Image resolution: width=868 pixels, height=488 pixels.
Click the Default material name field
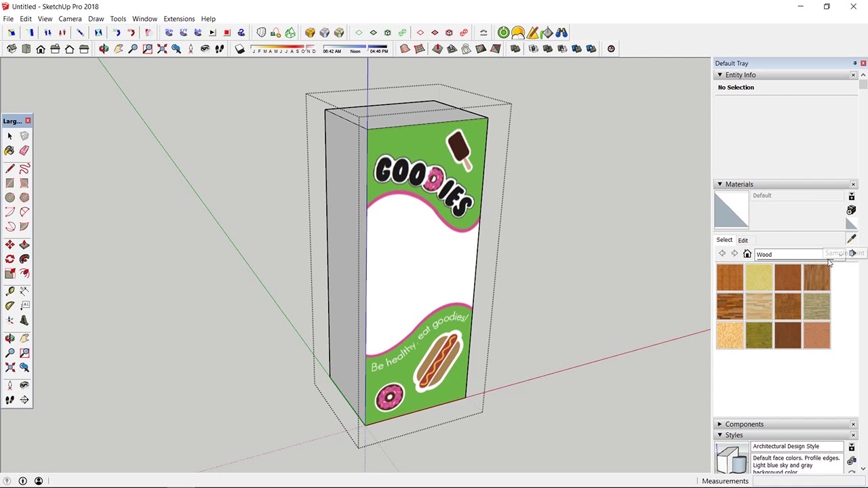click(x=797, y=196)
